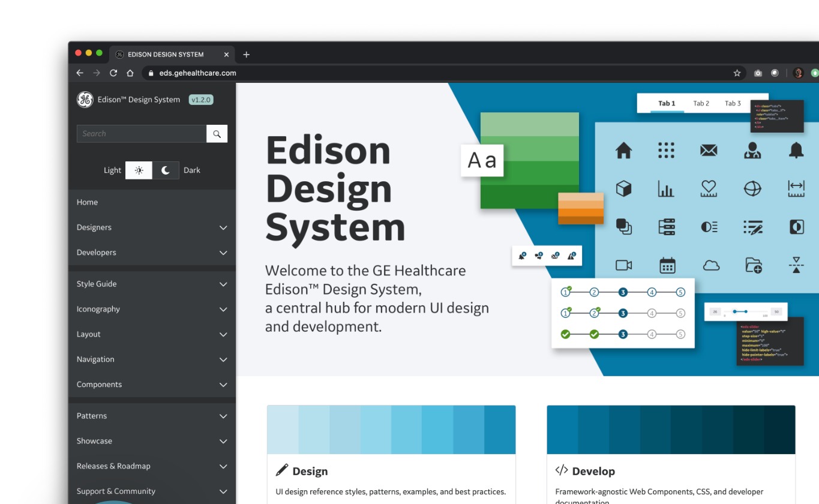Click the server rack icon
This screenshot has width=819, height=504.
point(667,227)
